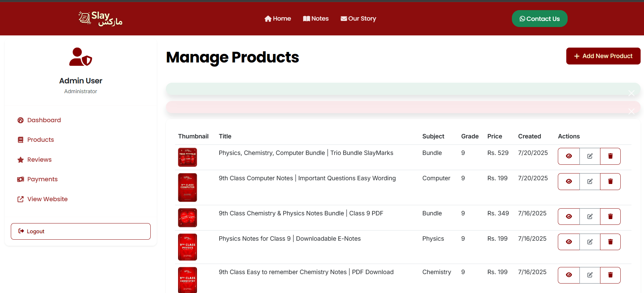Edit Physics Notes for Class 9 product
644x293 pixels.
tap(590, 242)
